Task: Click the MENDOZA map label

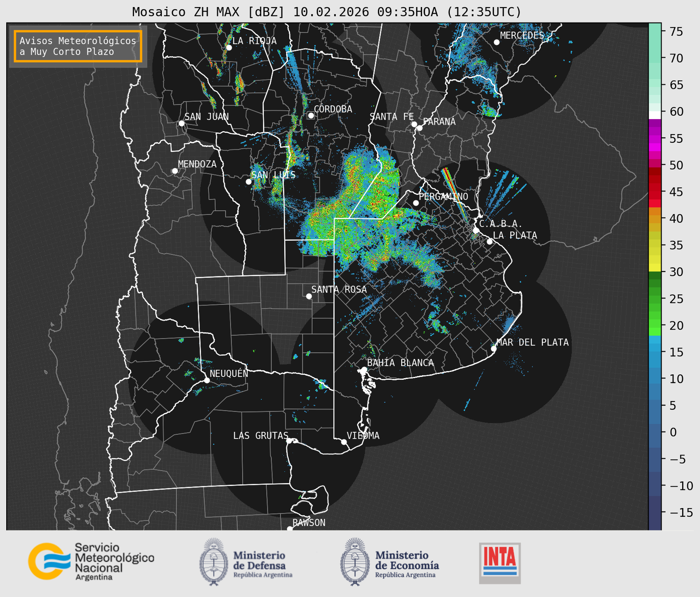Action: coord(197,164)
